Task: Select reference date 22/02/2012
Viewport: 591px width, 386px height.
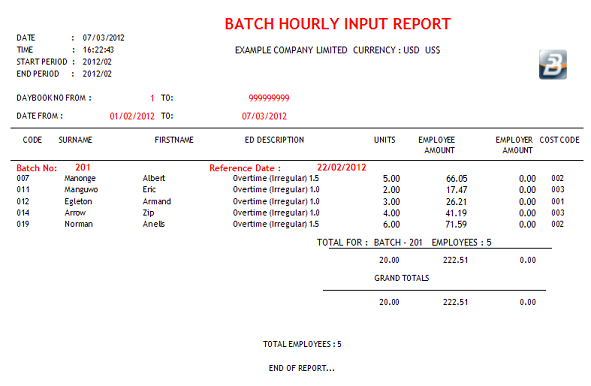Action: pos(341,167)
